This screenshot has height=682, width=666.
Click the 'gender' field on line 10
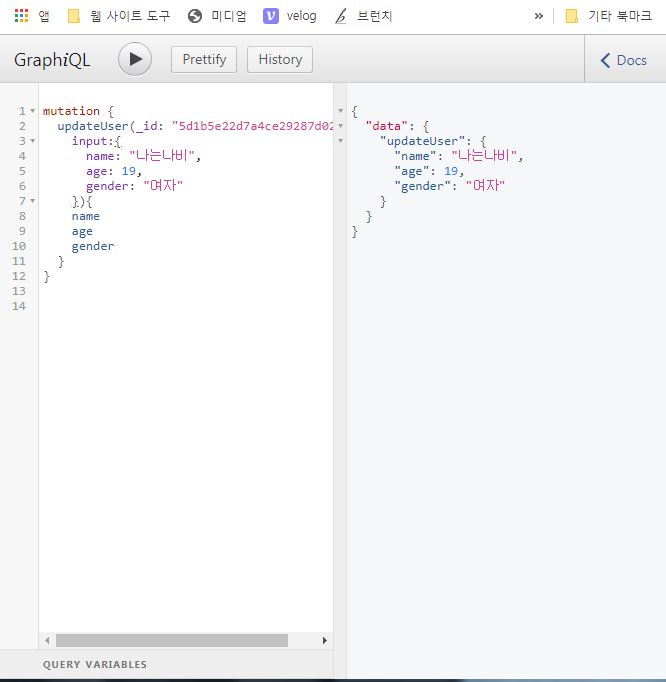pos(93,246)
